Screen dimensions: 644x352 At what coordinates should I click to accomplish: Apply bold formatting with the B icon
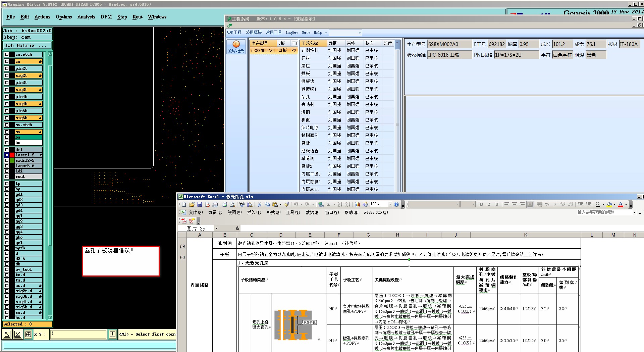pyautogui.click(x=481, y=204)
